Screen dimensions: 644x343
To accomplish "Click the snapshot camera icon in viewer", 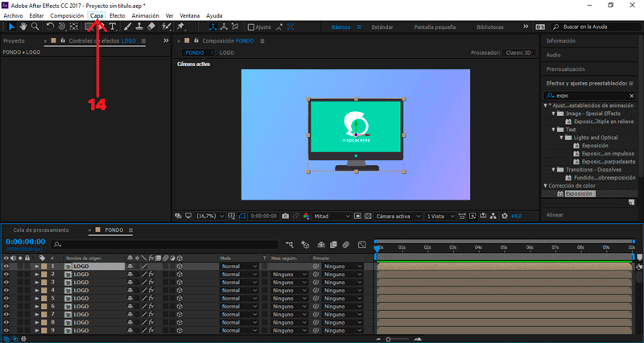I will 285,216.
